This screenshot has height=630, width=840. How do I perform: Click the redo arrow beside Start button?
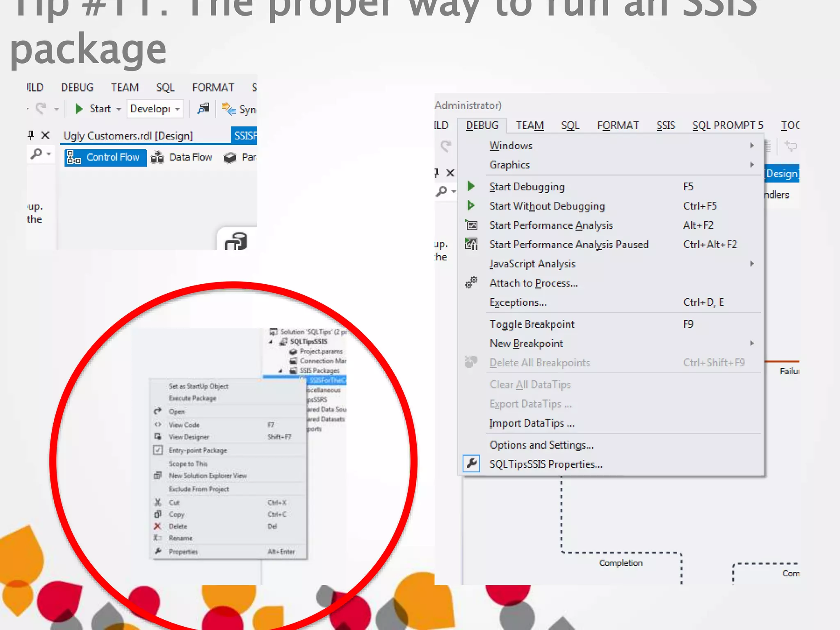point(41,108)
